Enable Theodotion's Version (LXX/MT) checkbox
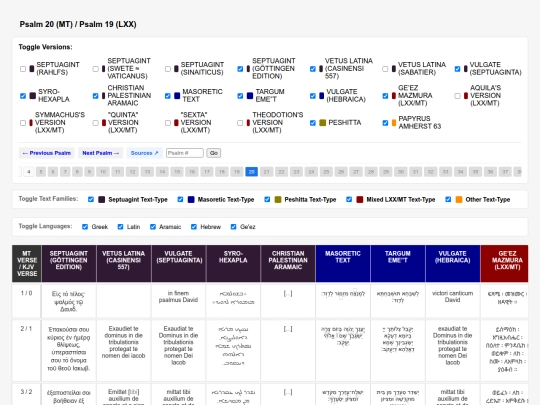The height and width of the screenshot is (405, 540). [240, 123]
